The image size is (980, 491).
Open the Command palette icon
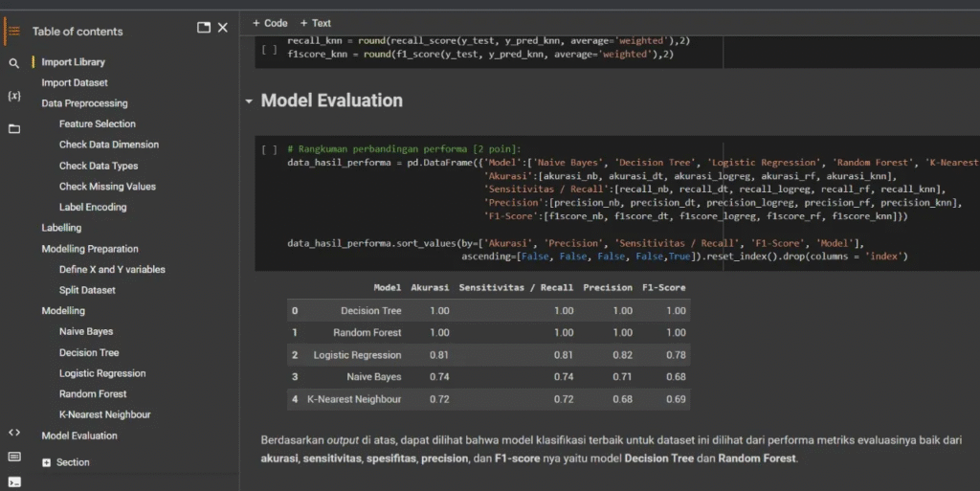(x=13, y=457)
